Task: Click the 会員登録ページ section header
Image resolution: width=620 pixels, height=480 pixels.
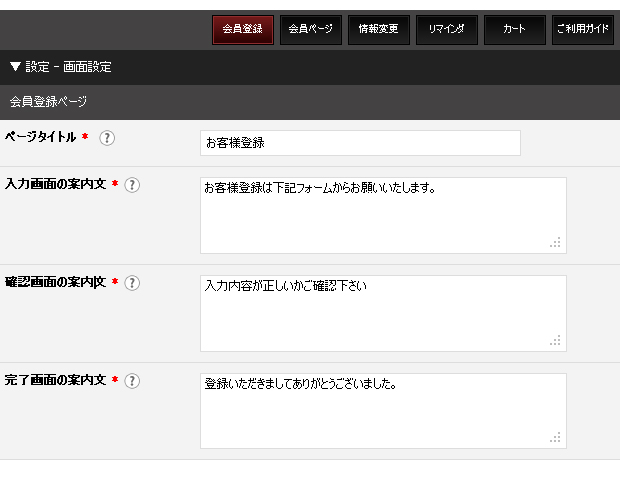Action: [x=310, y=102]
